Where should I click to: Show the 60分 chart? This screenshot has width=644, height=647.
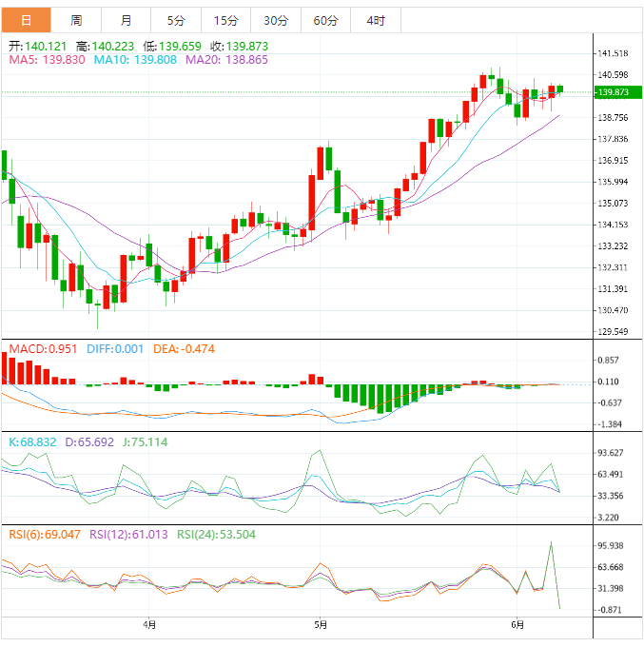[x=325, y=20]
